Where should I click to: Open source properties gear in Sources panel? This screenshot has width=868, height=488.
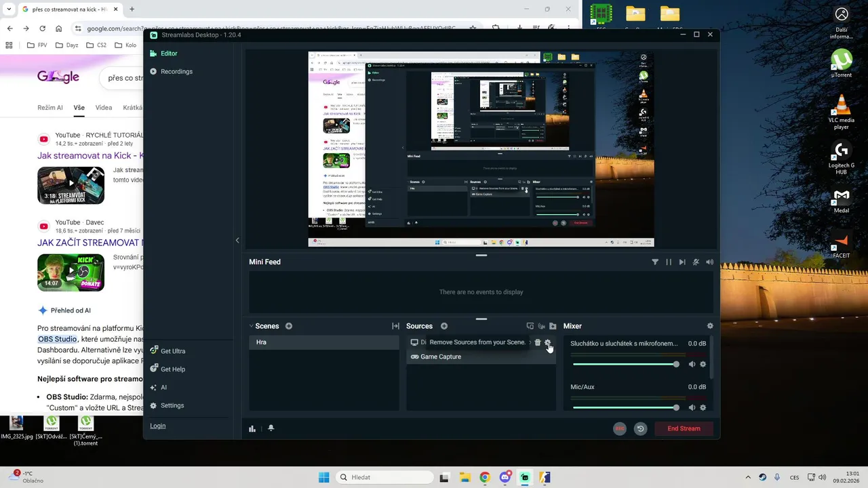(x=548, y=342)
